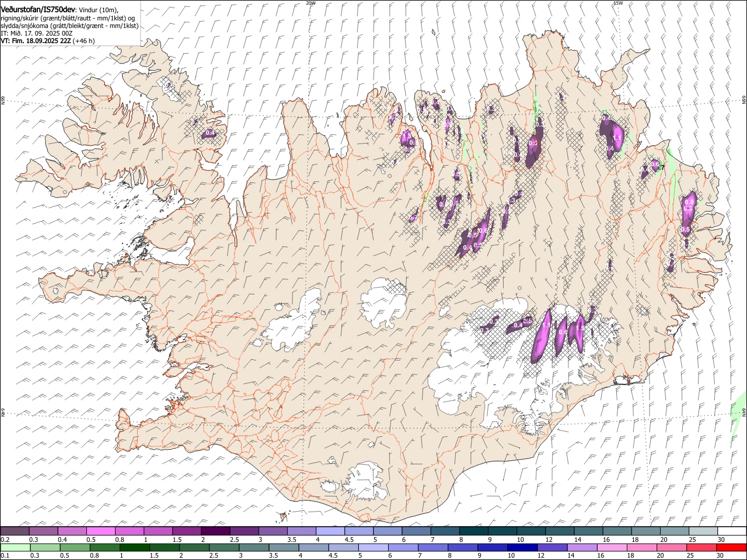Screen dimensions: 747x560
Task: Click the '(+46 h)' forecast offset text
Action: [x=84, y=41]
